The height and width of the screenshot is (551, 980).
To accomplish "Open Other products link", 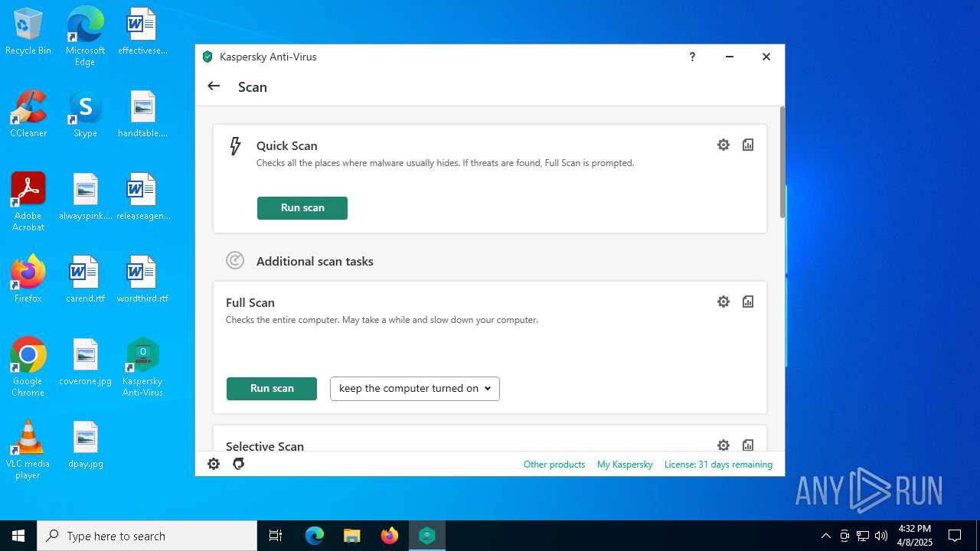I will pos(554,465).
